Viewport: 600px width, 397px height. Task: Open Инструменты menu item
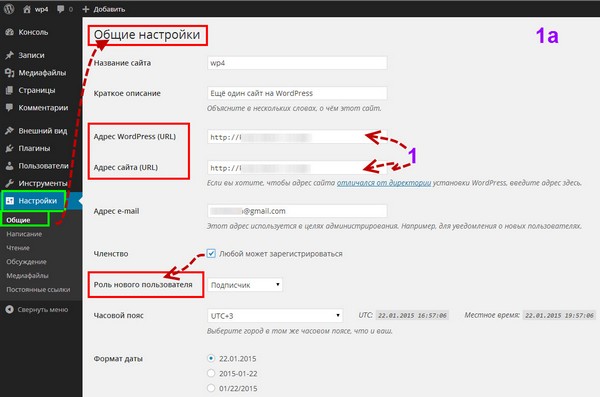pyautogui.click(x=43, y=183)
